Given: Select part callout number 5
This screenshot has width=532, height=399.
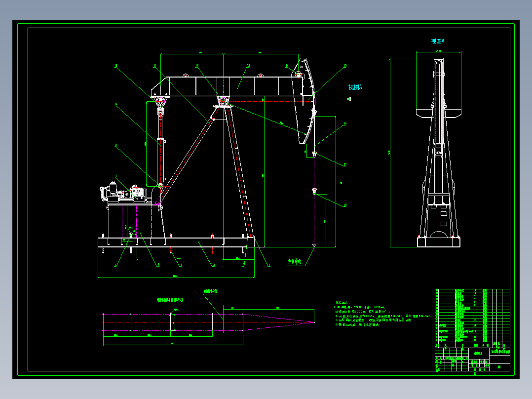Looking at the screenshot, I should 158,265.
